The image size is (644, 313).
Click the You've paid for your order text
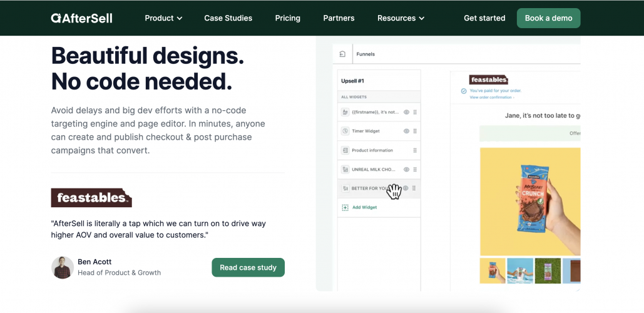click(x=496, y=91)
